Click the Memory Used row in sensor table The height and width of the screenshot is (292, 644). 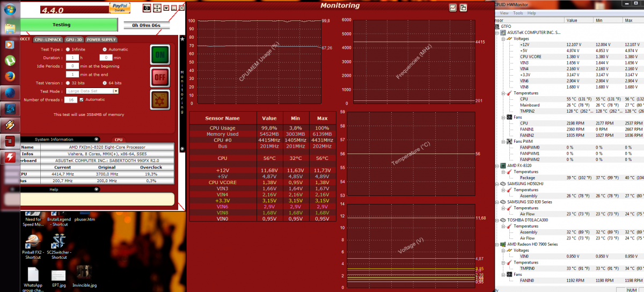coord(264,134)
